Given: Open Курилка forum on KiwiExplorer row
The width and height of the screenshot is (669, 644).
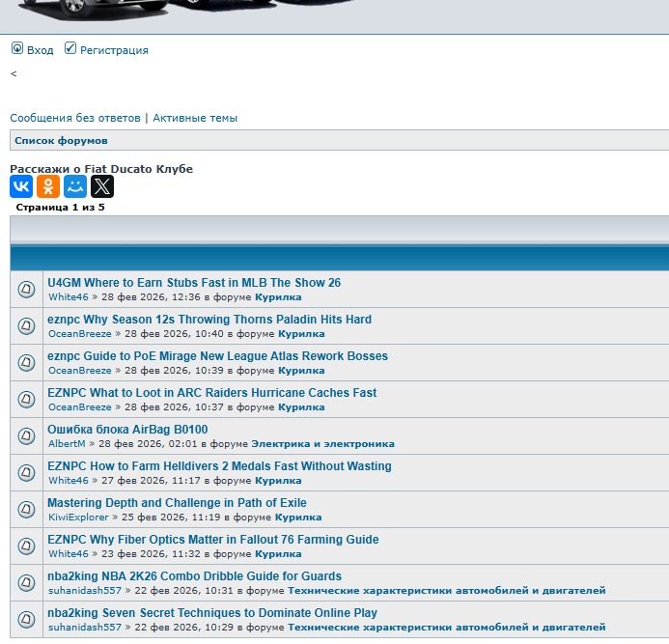Looking at the screenshot, I should tap(298, 518).
